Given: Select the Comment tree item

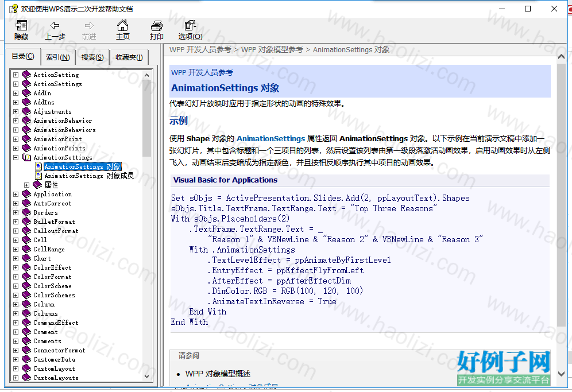Looking at the screenshot, I should pos(45,332).
